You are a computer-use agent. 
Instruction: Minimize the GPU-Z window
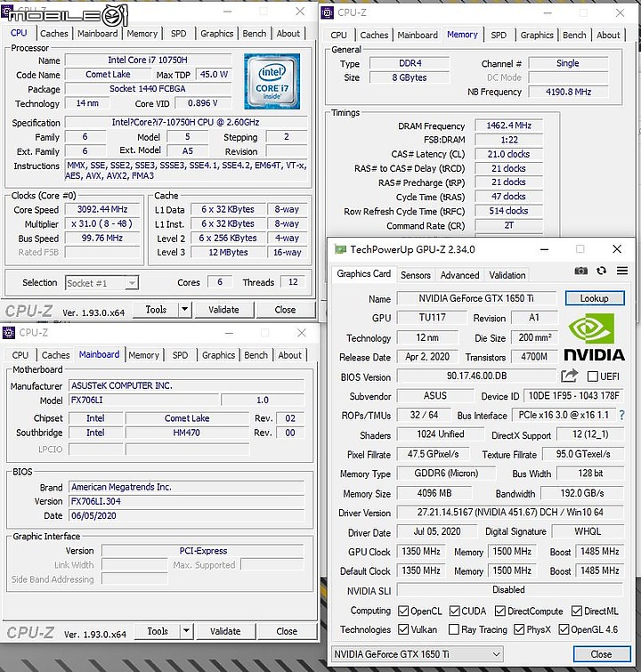(544, 249)
